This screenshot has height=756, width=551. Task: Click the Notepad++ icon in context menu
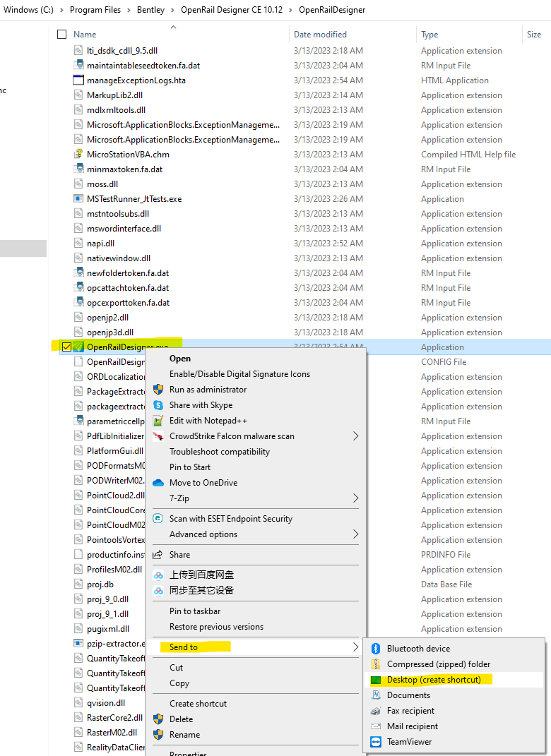[158, 421]
